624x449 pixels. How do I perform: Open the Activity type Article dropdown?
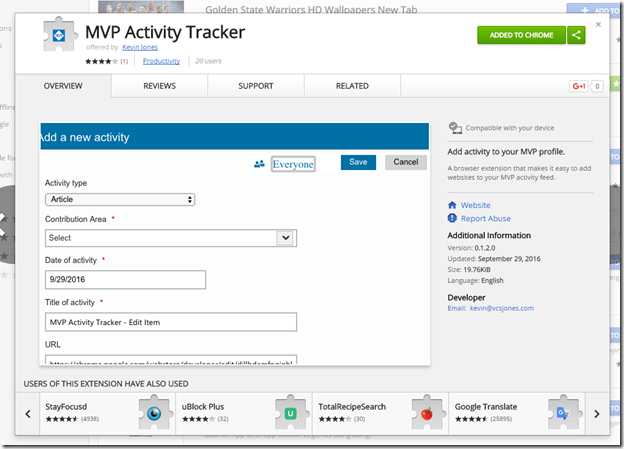point(120,199)
